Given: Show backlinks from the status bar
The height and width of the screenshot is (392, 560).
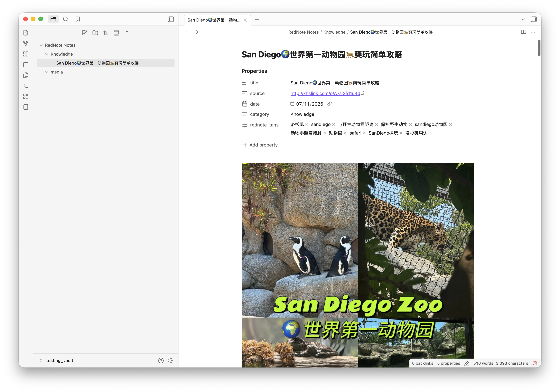Looking at the screenshot, I should coord(422,363).
